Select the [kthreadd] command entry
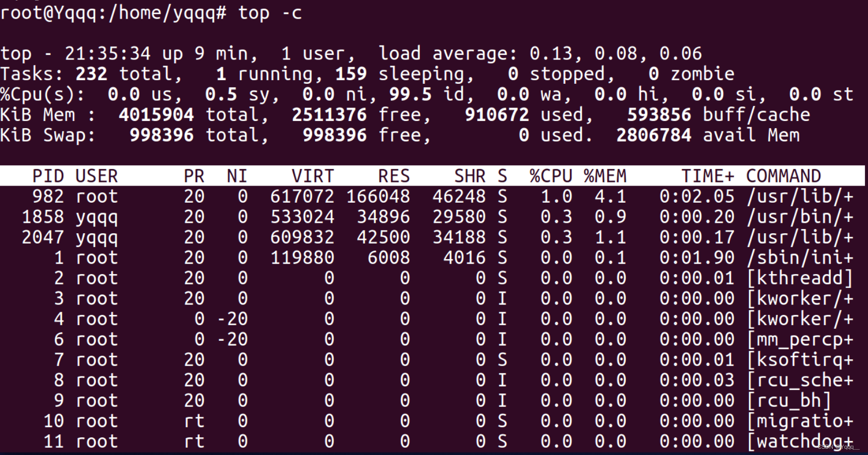Screen dimensions: 868x455 click(x=800, y=278)
